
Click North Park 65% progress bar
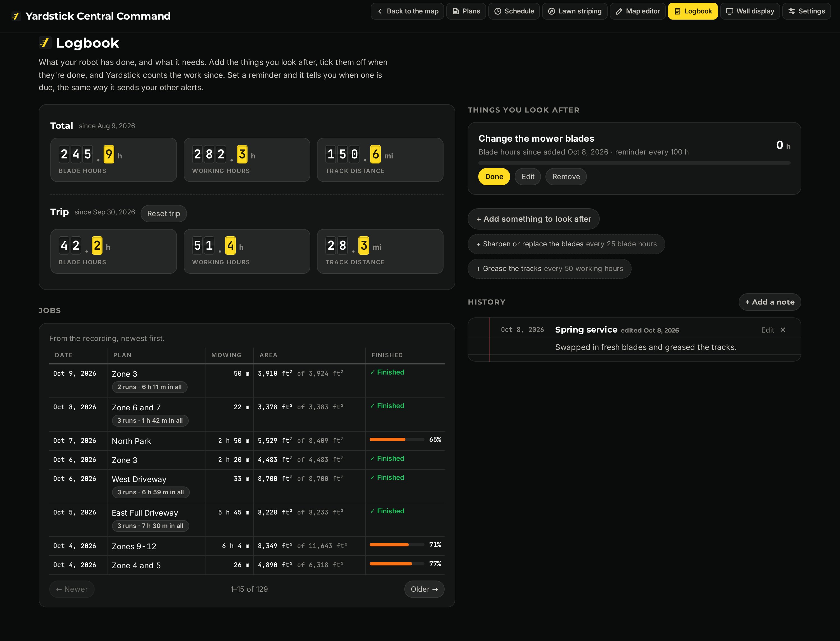tap(396, 439)
